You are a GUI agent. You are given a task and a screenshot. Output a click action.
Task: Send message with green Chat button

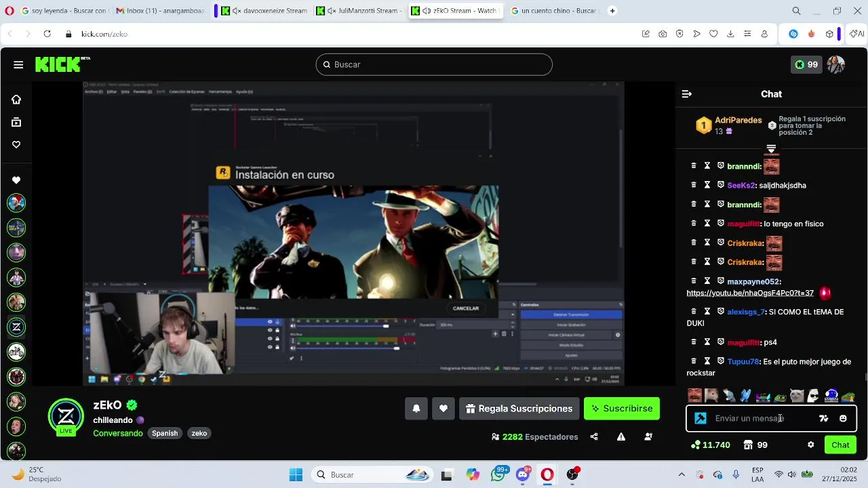tap(840, 445)
